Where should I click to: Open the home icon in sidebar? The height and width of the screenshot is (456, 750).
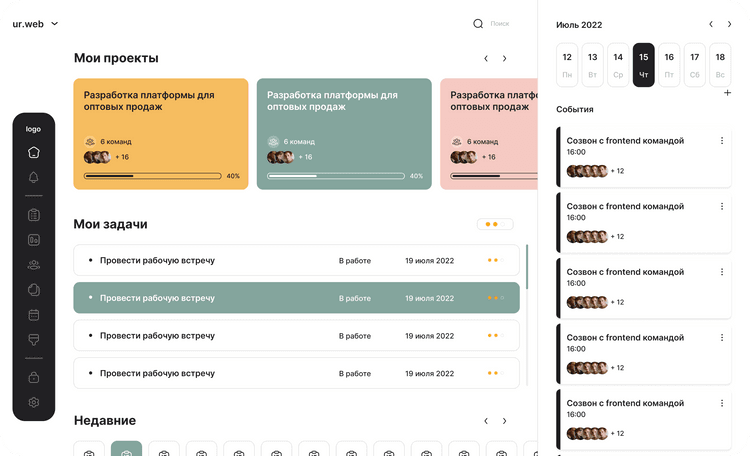pos(33,152)
